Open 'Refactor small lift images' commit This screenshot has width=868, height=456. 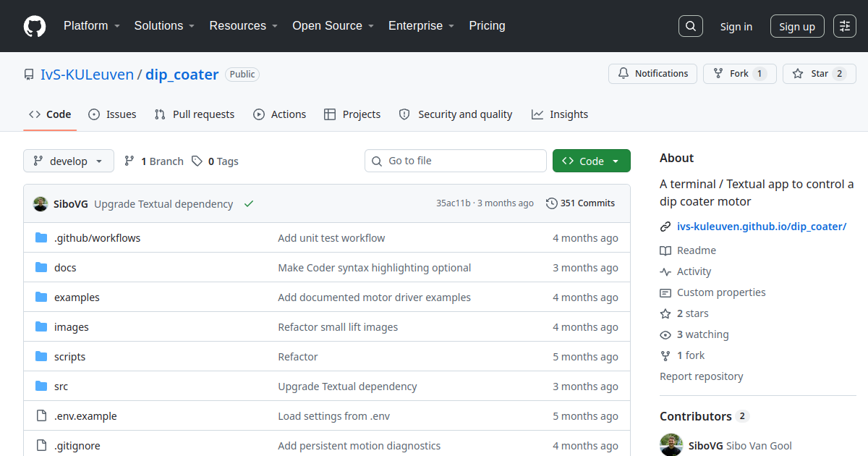pyautogui.click(x=338, y=327)
